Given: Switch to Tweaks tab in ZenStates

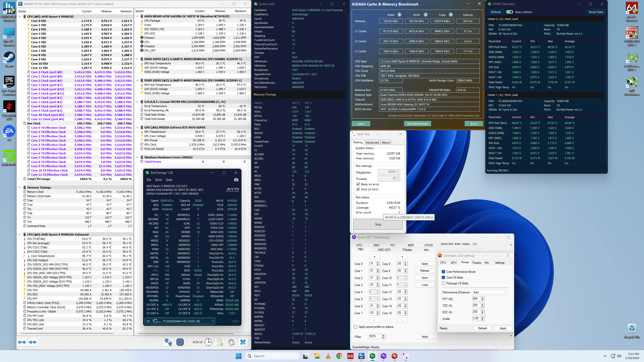Looking at the screenshot, I should point(476,263).
